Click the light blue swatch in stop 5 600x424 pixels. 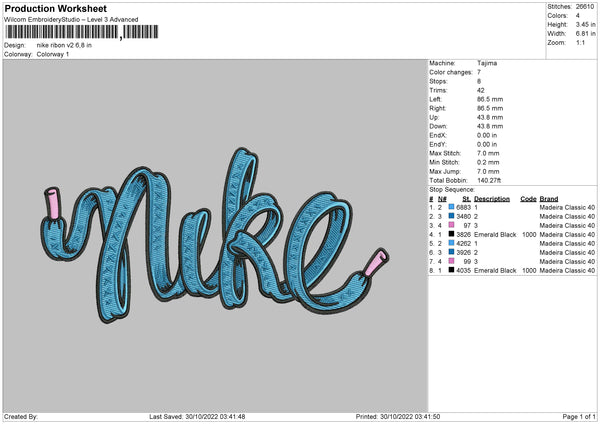click(x=452, y=243)
